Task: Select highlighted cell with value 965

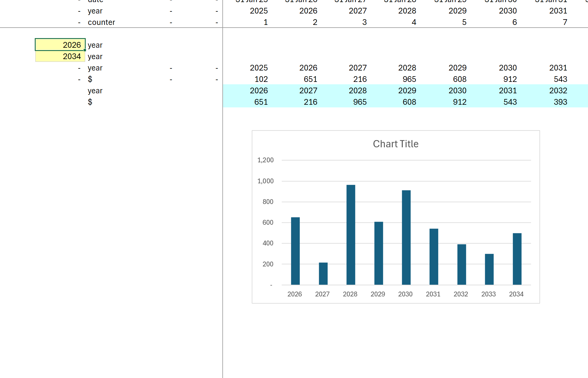Action: [x=360, y=102]
